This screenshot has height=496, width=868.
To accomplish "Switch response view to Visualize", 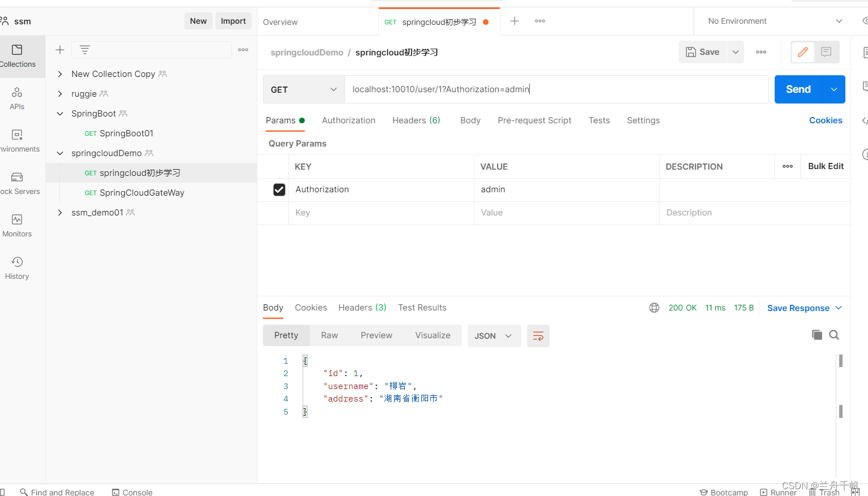I will 433,335.
